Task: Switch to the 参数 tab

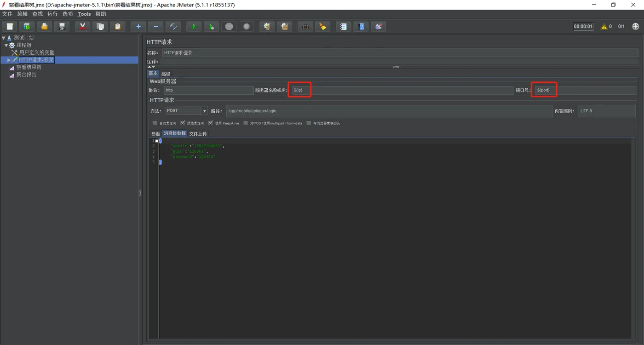Action: [x=156, y=134]
